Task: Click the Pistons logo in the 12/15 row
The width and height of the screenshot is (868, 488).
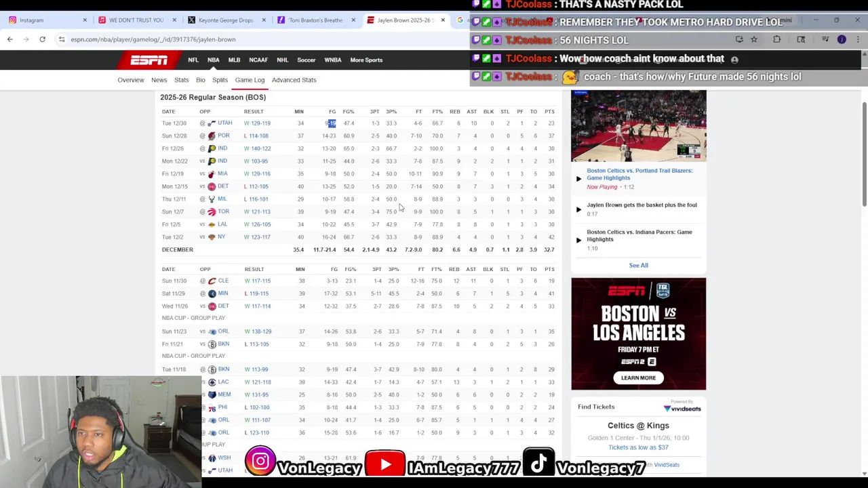Action: tap(212, 186)
